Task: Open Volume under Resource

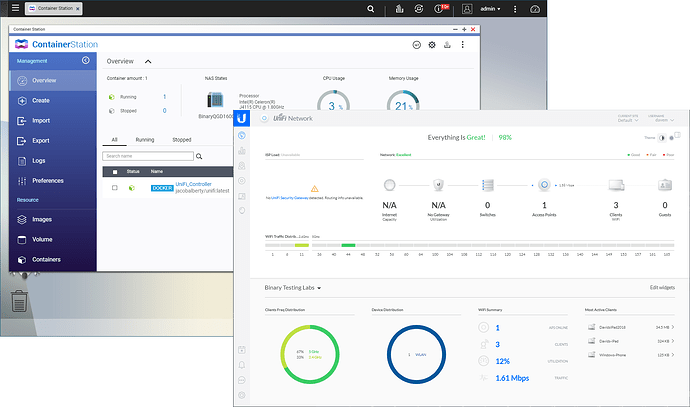Action: (x=53, y=240)
